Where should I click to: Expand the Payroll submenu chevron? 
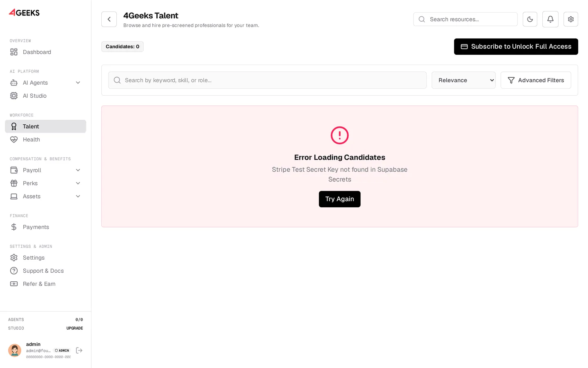pyautogui.click(x=78, y=170)
